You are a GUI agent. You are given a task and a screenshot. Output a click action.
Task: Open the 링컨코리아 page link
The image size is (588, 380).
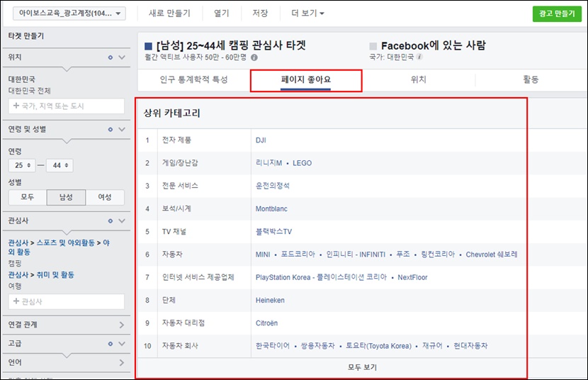coord(438,255)
